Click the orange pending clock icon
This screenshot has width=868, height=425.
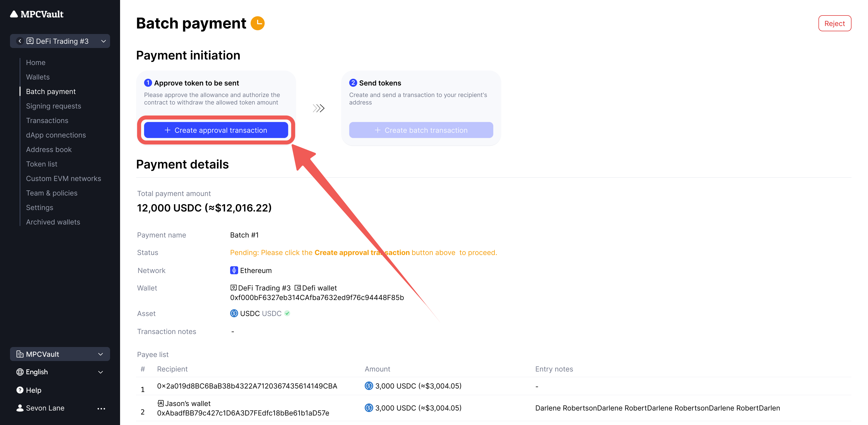tap(258, 23)
